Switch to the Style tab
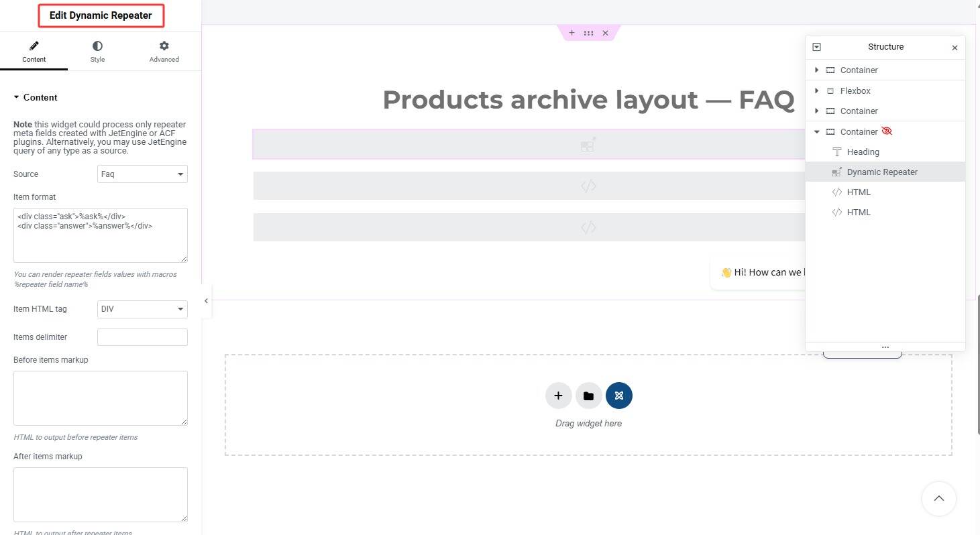Screen dimensions: 980x535 97,52
